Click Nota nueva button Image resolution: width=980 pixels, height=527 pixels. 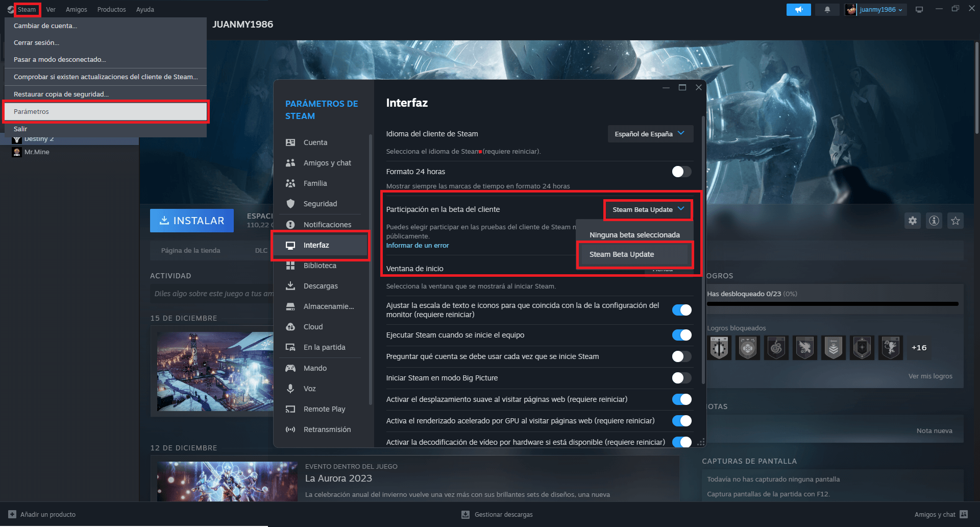click(934, 430)
